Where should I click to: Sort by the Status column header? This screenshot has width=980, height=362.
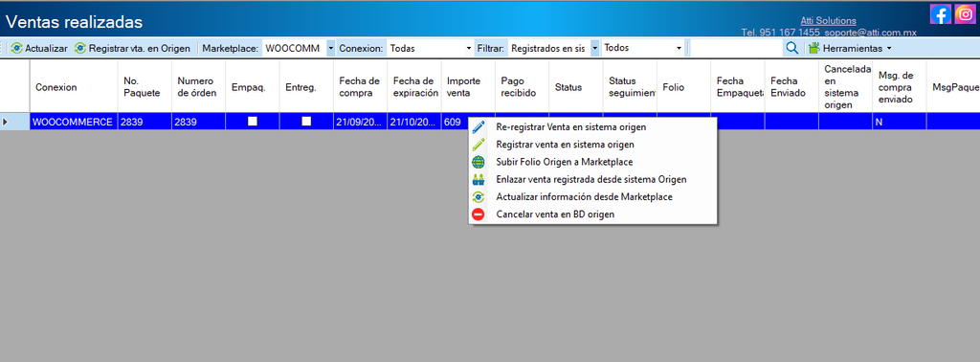pos(575,87)
